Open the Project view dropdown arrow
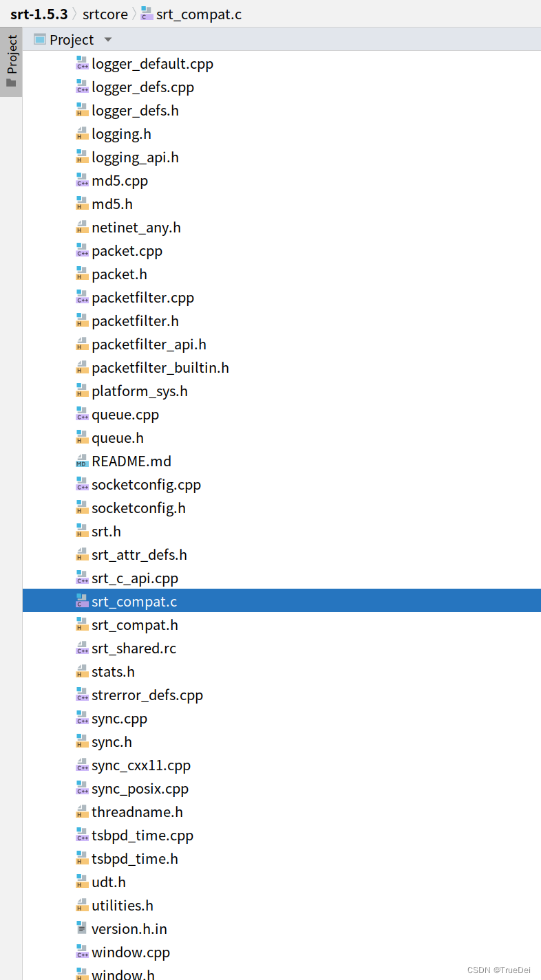 (x=107, y=40)
